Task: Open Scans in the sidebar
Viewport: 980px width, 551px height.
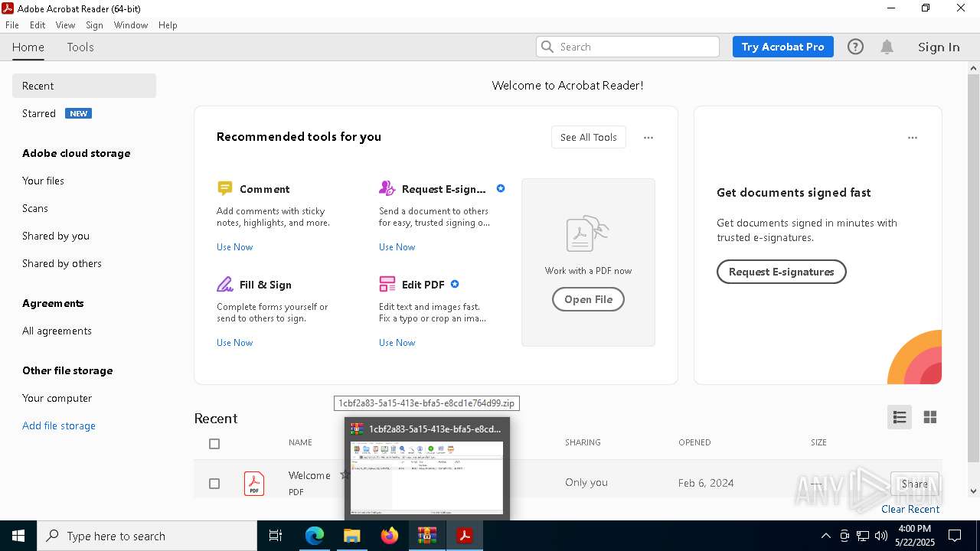Action: click(x=35, y=208)
